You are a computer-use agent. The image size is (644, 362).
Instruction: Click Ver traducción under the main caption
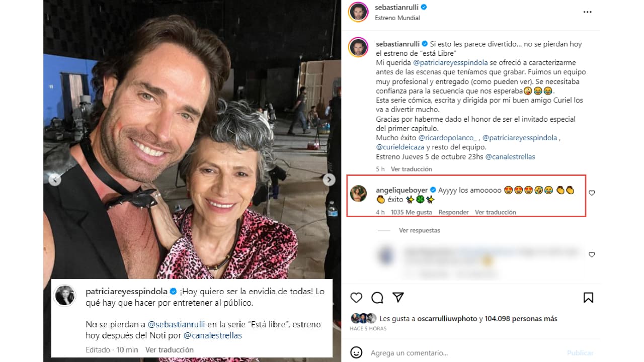(x=412, y=169)
